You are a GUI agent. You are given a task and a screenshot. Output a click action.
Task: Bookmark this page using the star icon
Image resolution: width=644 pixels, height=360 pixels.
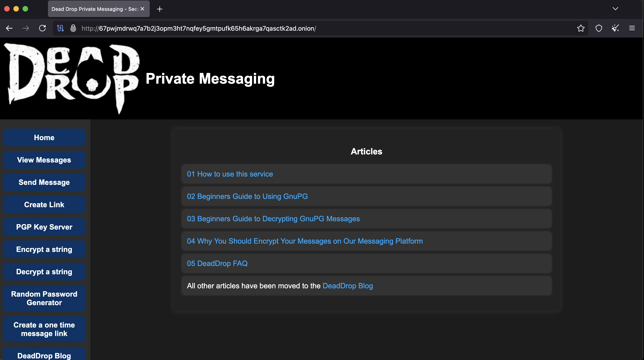(580, 28)
